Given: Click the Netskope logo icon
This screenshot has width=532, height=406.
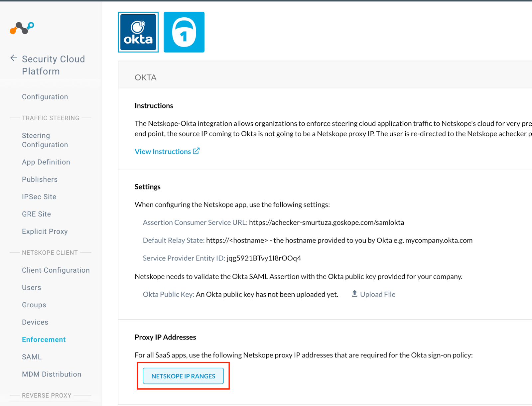Looking at the screenshot, I should pos(22,28).
